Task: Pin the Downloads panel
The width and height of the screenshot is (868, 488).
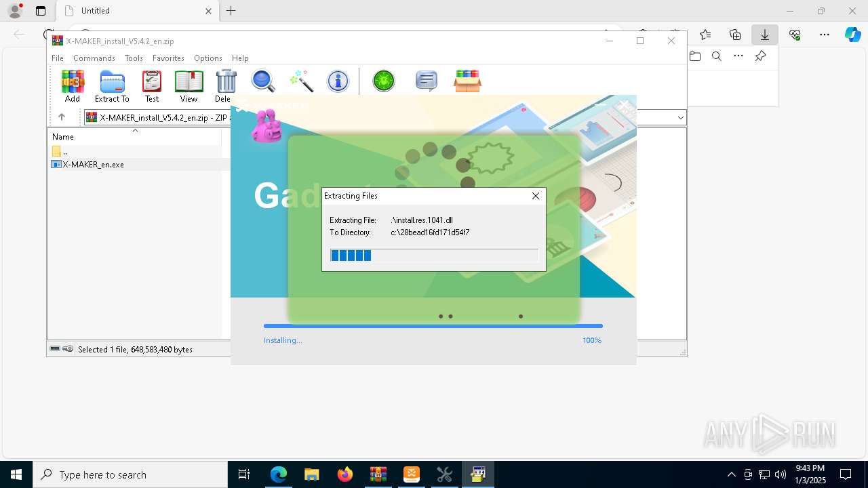Action: (761, 56)
